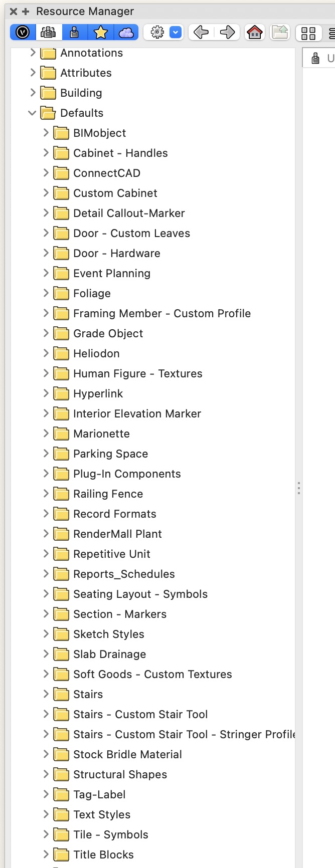Click the Resource Manager title bar
The height and width of the screenshot is (868, 335).
pos(85,11)
